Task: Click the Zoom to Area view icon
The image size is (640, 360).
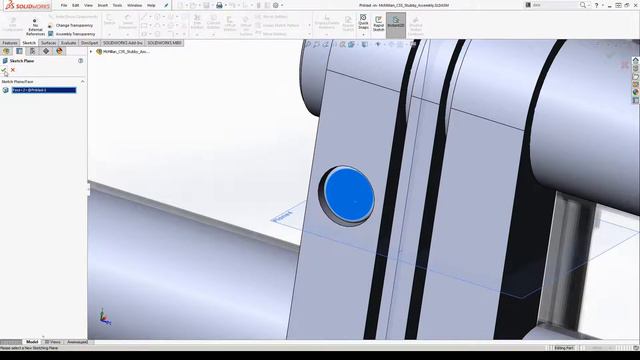Action: click(316, 44)
